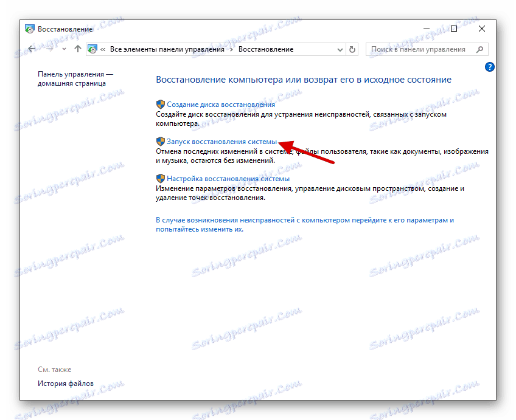Click Все элементы панели управления breadcrumb
Screen dimensions: 516x420
click(x=167, y=49)
